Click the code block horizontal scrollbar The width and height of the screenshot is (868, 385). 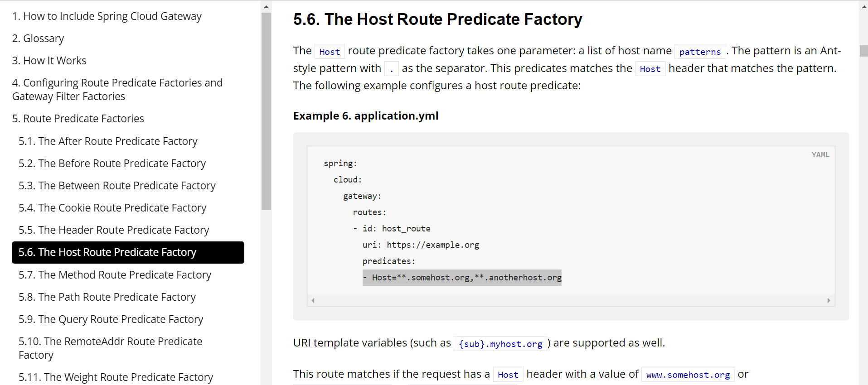(570, 300)
